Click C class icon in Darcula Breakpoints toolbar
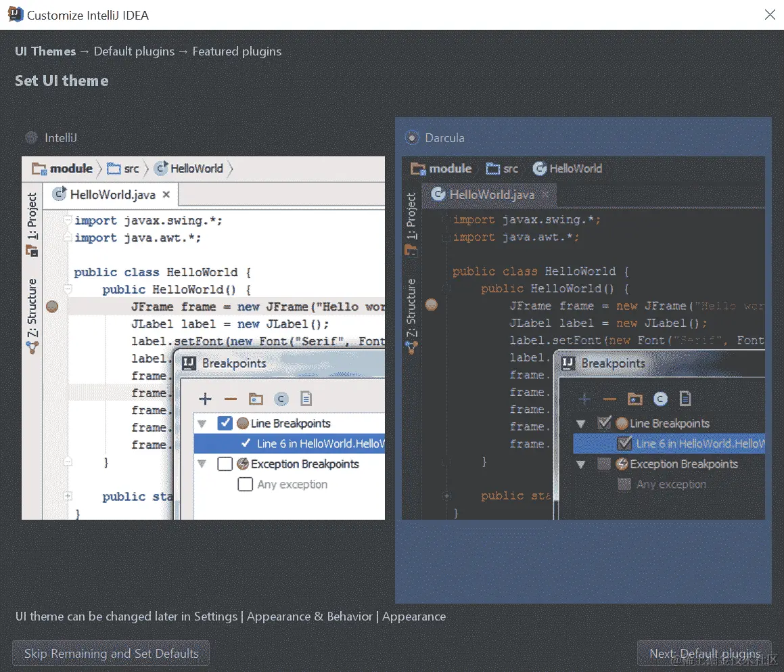784x672 pixels. pos(660,399)
